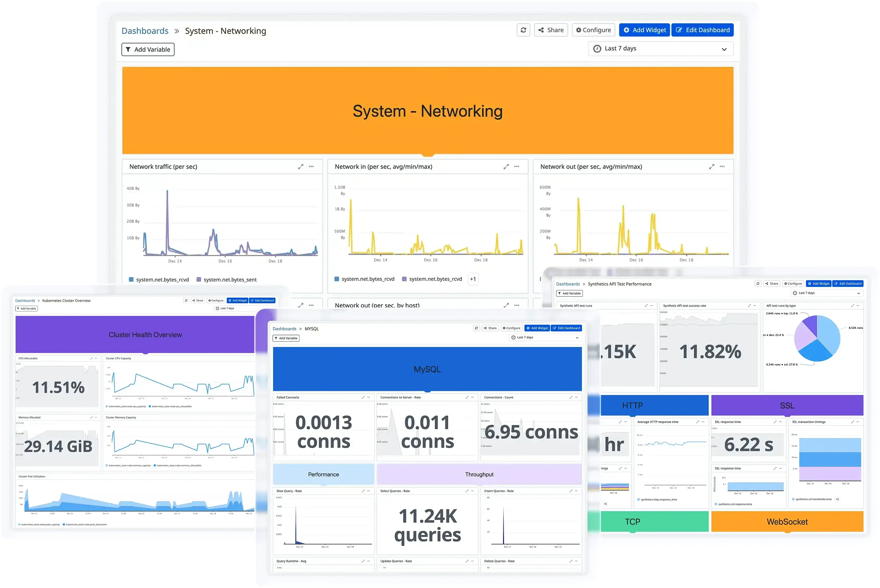Open Network out widget more options
This screenshot has height=588, width=880.
click(722, 166)
